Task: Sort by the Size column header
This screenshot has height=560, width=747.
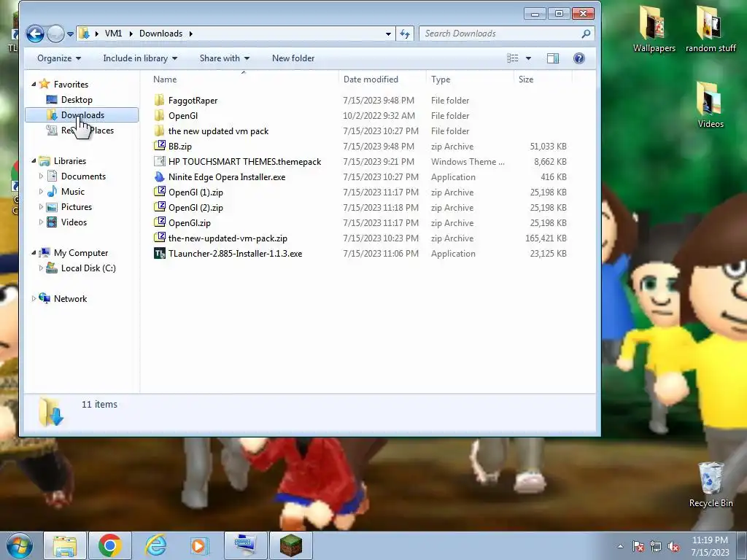Action: pyautogui.click(x=526, y=79)
